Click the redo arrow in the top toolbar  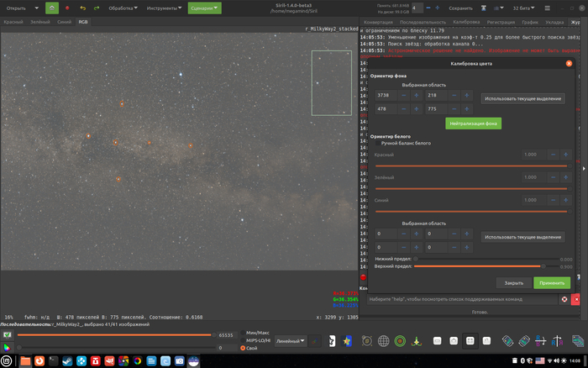[98, 8]
